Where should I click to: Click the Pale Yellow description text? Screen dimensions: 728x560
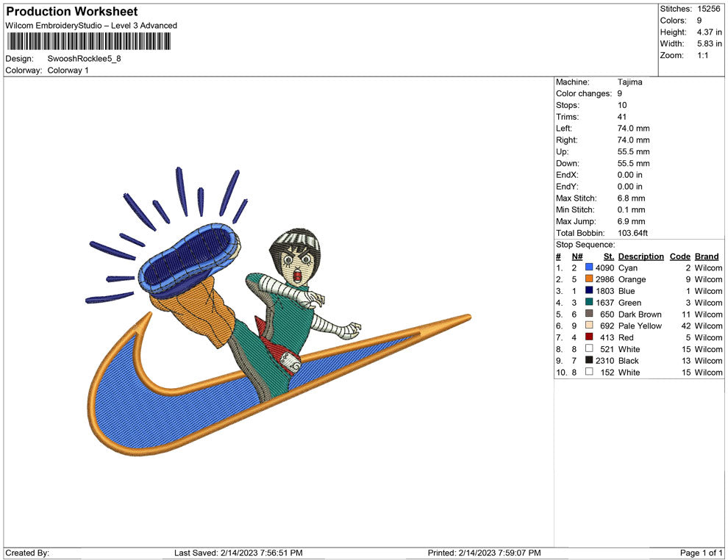(x=640, y=326)
